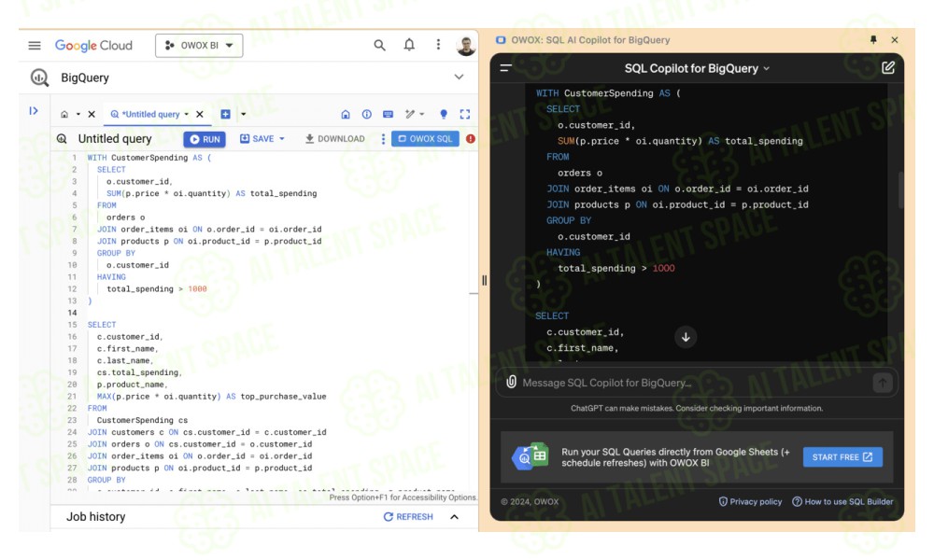Screen dimensions: 934x560
Task: Click the lightbulb tips icon
Action: click(x=443, y=114)
